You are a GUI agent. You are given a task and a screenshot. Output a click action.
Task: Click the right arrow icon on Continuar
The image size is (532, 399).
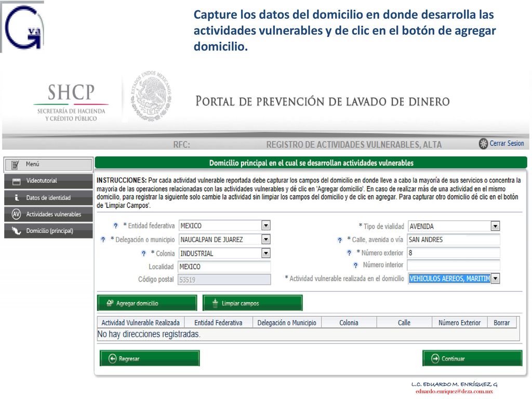tap(435, 358)
